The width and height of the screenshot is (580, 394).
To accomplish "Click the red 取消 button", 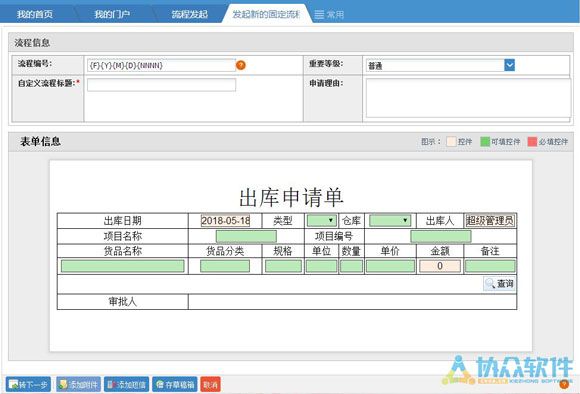I will coord(210,385).
